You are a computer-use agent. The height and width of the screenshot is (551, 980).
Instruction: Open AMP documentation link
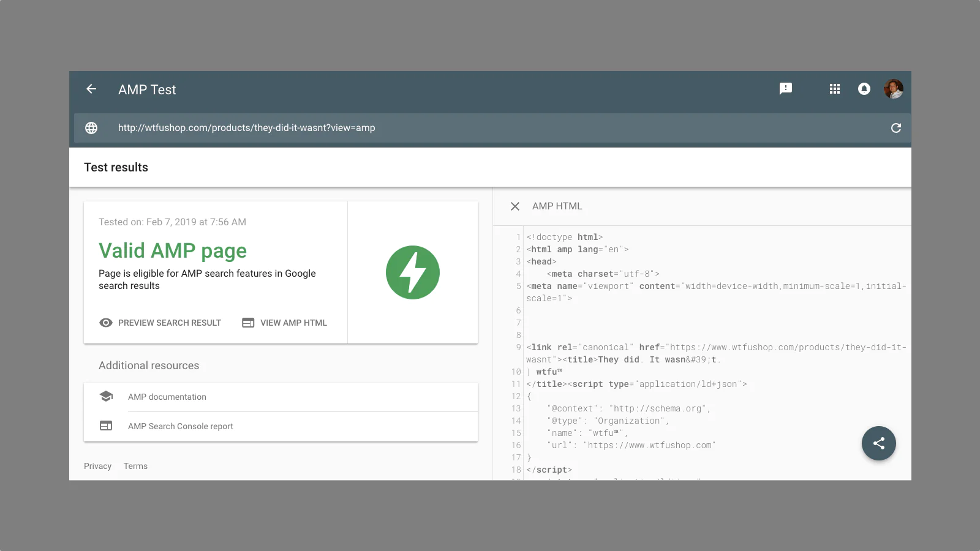coord(281,397)
